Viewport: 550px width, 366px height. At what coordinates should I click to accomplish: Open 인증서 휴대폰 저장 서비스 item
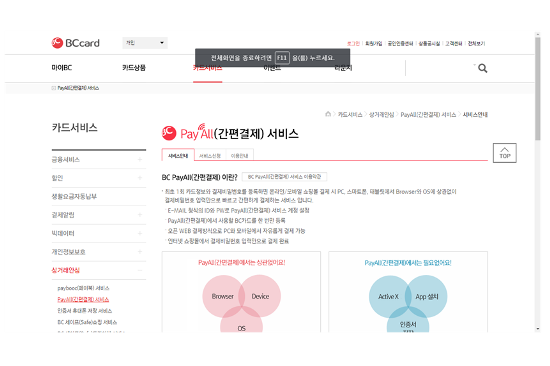click(85, 311)
